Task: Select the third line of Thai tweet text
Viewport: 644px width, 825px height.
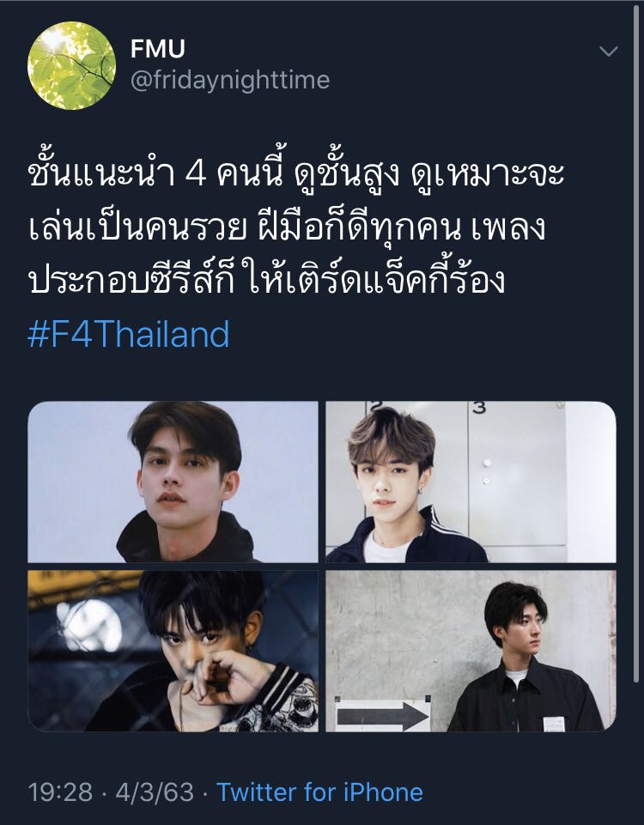Action: (267, 280)
